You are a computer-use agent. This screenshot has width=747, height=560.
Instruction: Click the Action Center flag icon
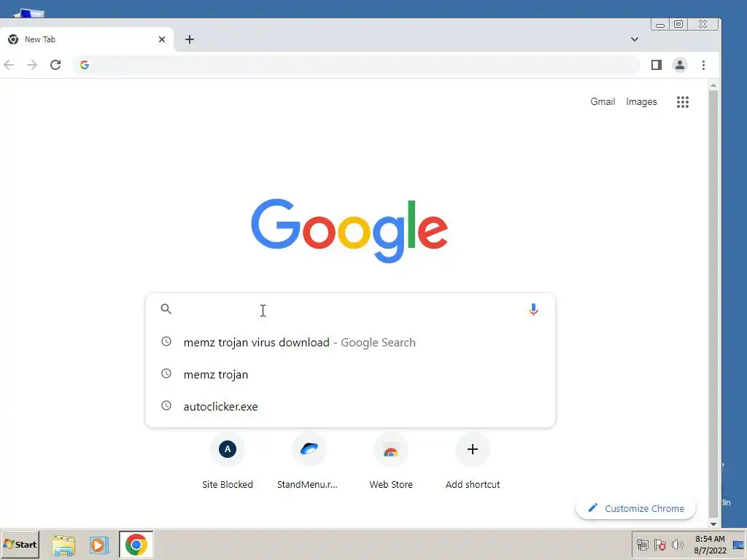(x=659, y=544)
